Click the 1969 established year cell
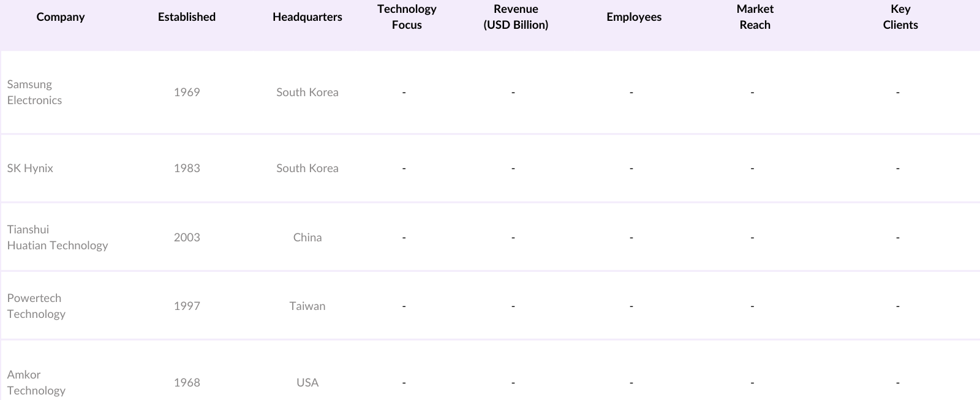Screen dimensions: 980x400 tap(187, 92)
